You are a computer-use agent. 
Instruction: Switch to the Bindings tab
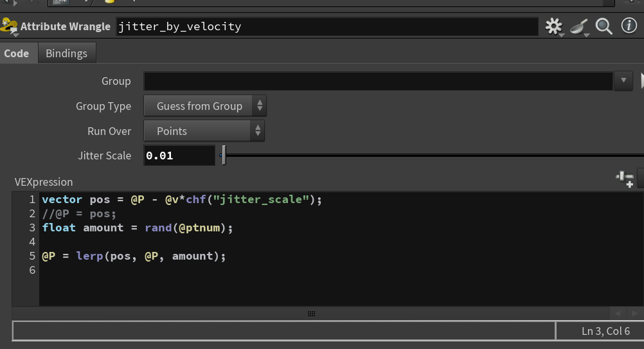tap(67, 53)
